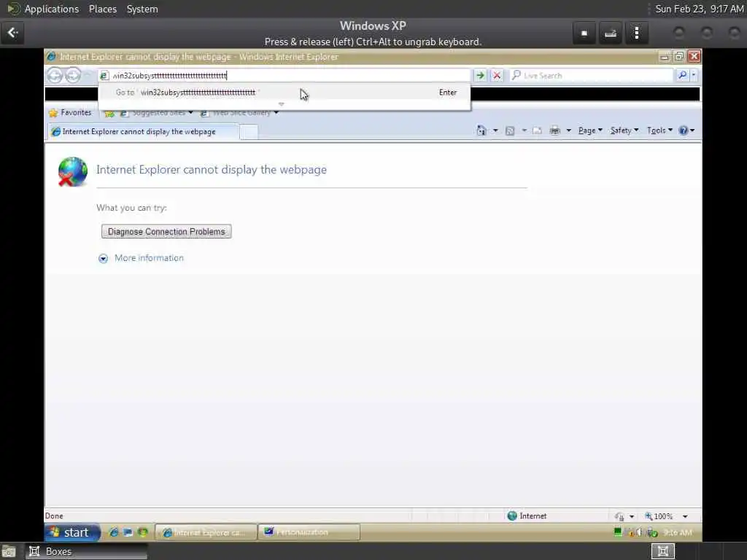Screen dimensions: 747x560
Task: Expand the Print dropdown arrow
Action: (x=568, y=131)
